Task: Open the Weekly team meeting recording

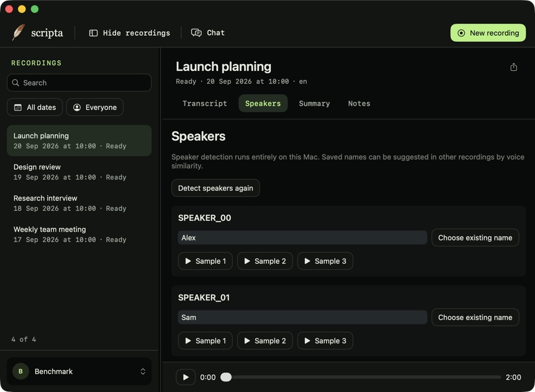Action: (x=79, y=234)
